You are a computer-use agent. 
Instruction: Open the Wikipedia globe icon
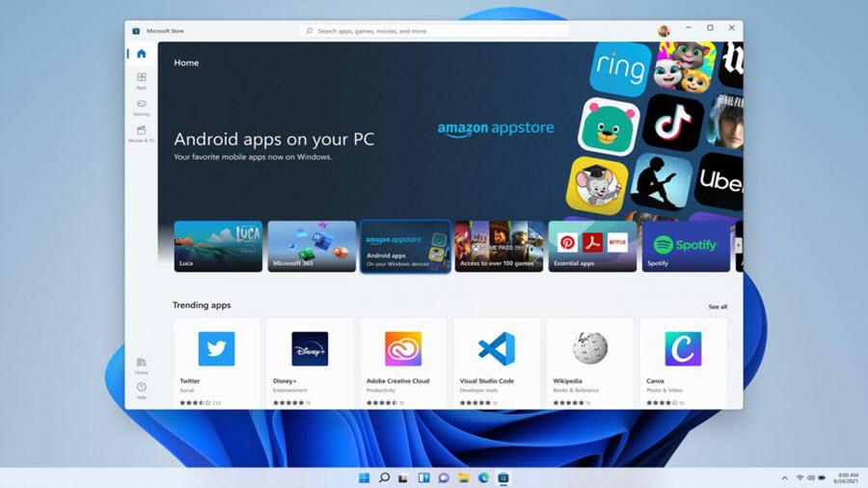(x=590, y=348)
